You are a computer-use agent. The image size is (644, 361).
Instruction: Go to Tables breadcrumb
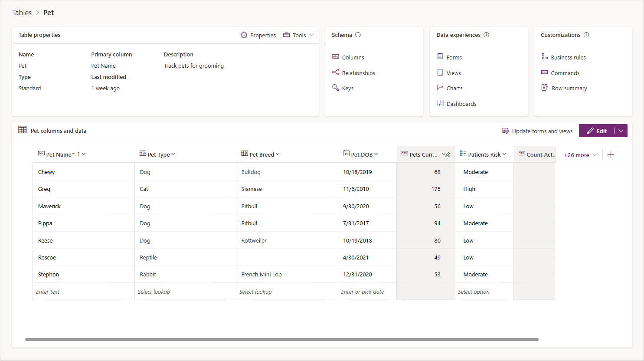(22, 13)
